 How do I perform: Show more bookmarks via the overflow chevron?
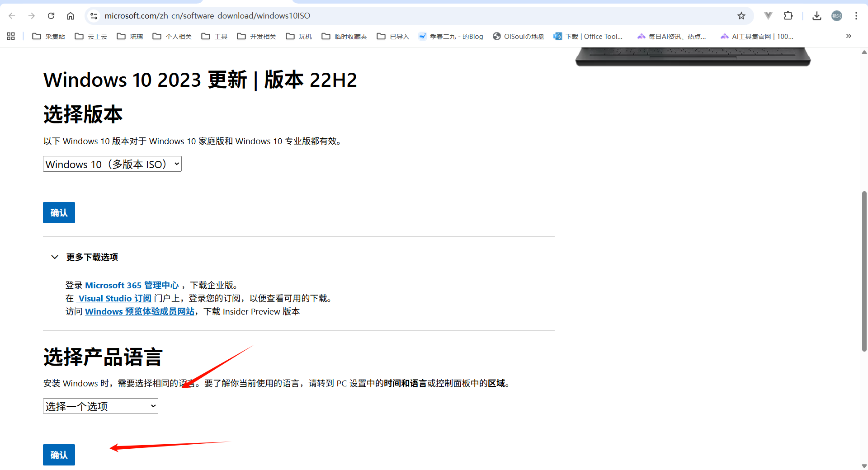coord(849,36)
